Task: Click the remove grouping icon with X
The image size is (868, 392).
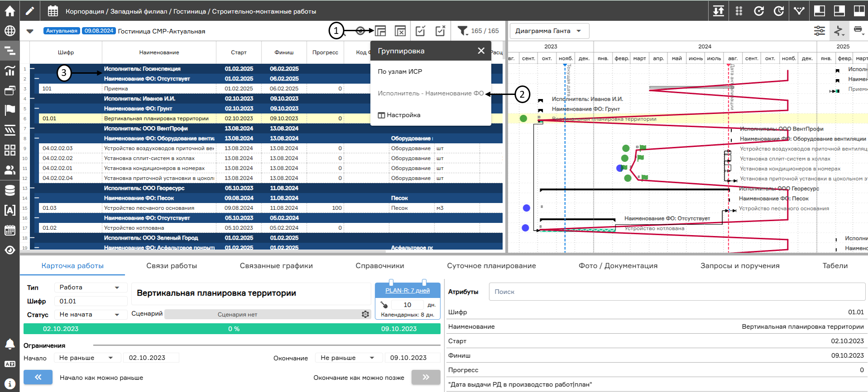Action: coord(400,31)
